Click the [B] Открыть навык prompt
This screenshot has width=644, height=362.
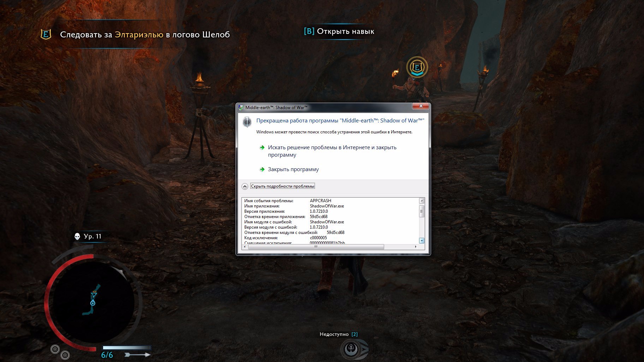[339, 31]
